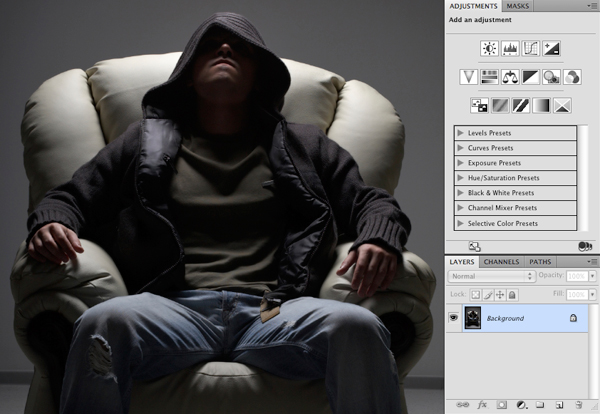Add an Exposure adjustment
600x414 pixels.
(552, 48)
